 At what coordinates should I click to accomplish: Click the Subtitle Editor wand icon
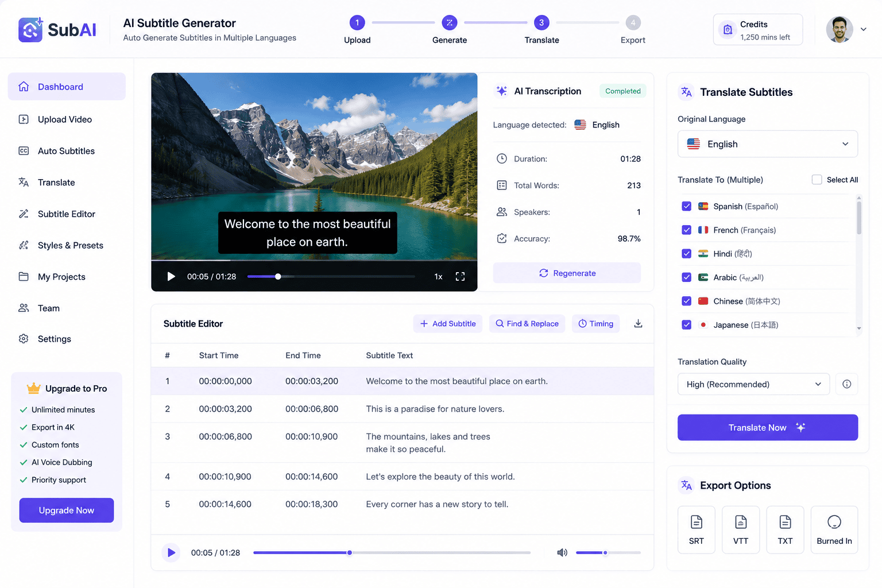[24, 214]
